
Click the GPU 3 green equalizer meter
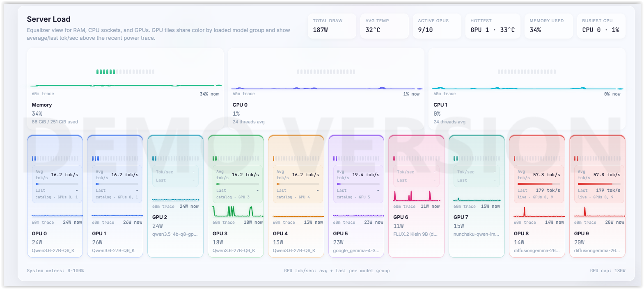pyautogui.click(x=236, y=158)
